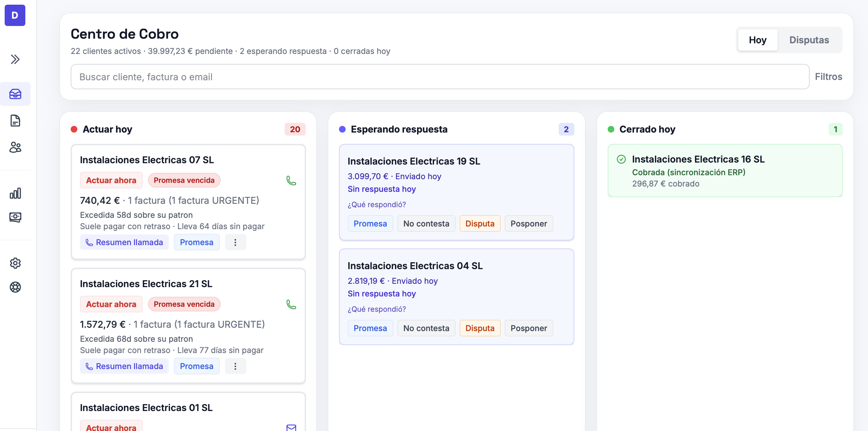Click the 296,87 € cobrado text
Screen dimensions: 868x431
point(665,184)
